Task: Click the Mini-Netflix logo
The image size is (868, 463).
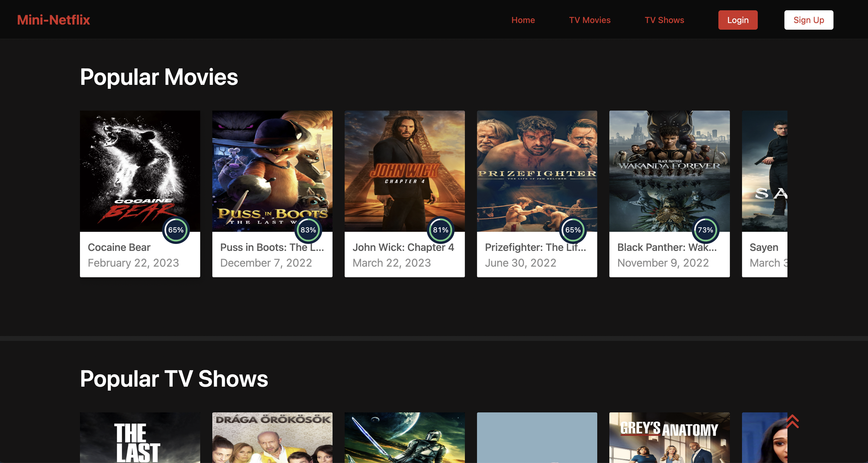Action: (54, 20)
